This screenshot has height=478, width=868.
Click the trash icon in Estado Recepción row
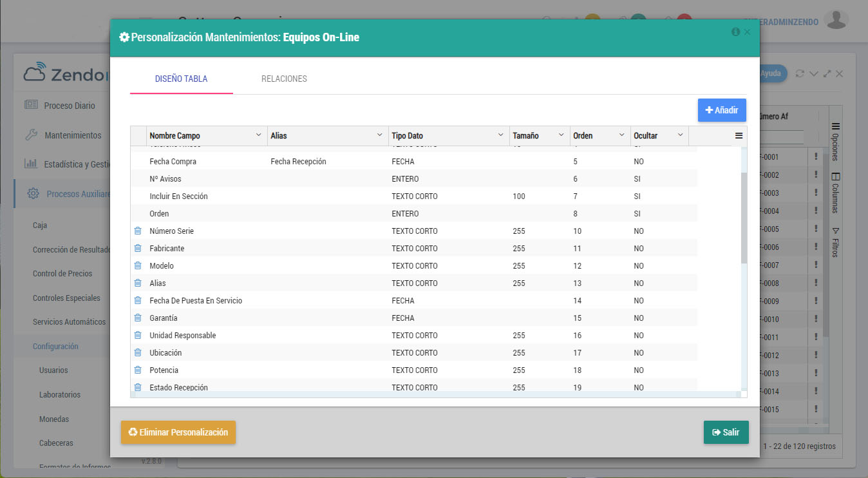[137, 387]
